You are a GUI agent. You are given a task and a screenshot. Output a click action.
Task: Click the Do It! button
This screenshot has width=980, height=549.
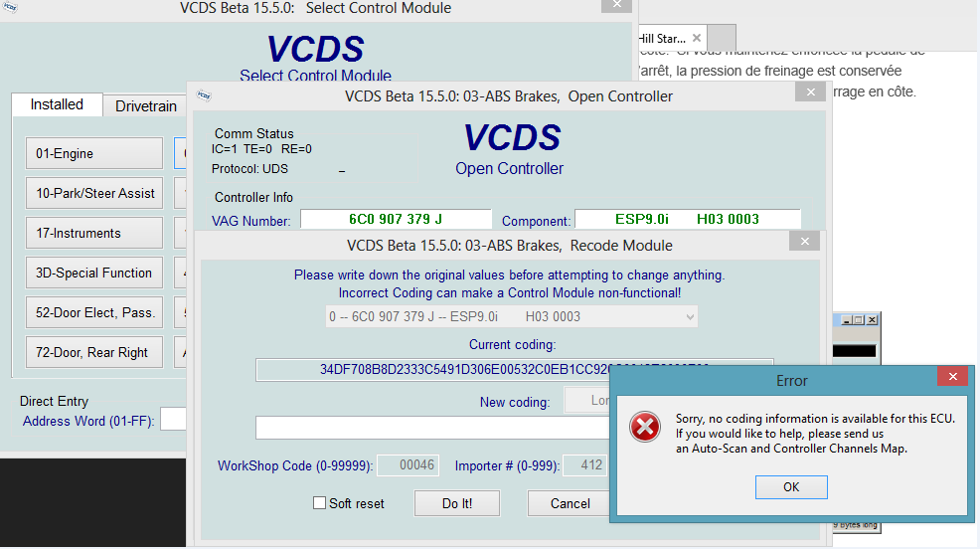[x=457, y=503]
